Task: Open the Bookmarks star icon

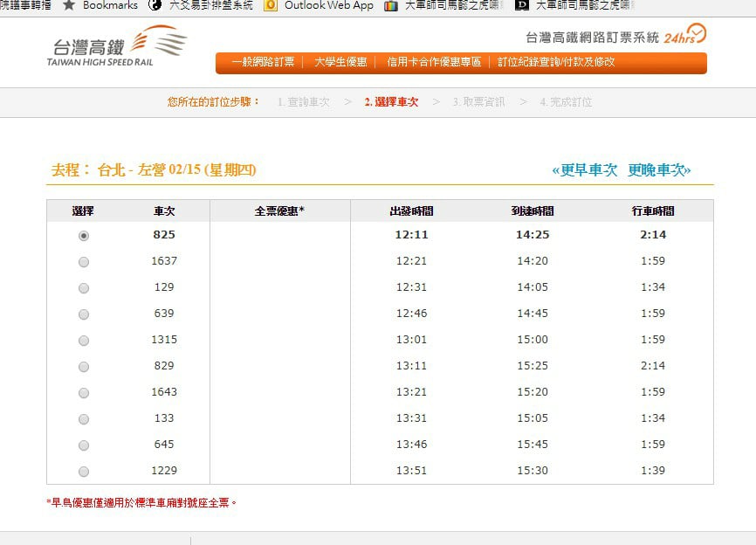Action: point(69,5)
